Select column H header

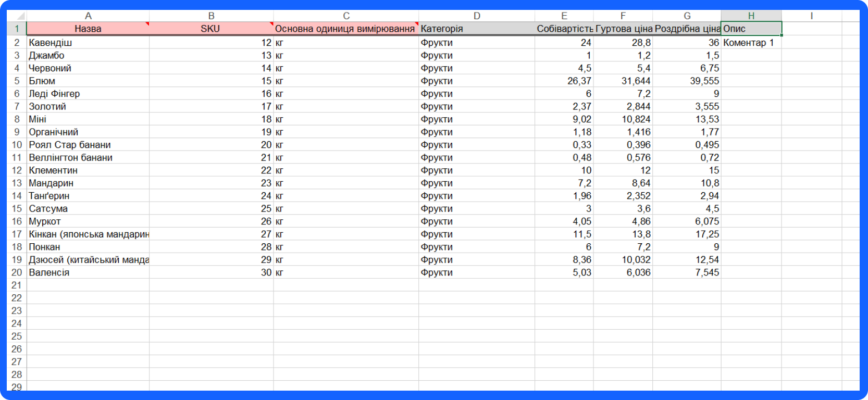(x=751, y=16)
